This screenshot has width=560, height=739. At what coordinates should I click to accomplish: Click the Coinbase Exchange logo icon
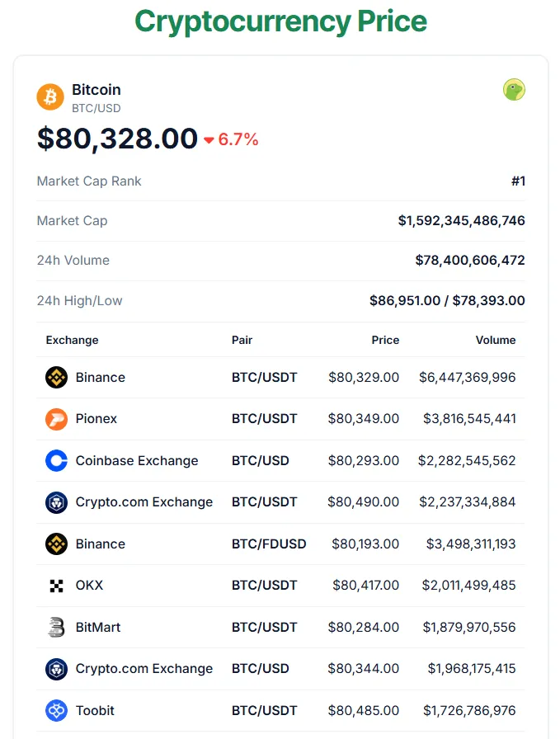pos(56,460)
